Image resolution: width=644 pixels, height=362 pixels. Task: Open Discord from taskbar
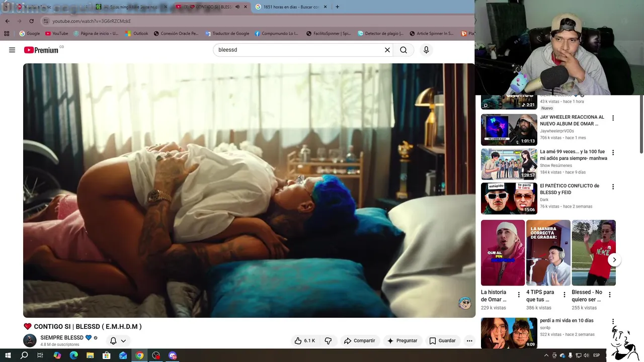click(x=173, y=355)
